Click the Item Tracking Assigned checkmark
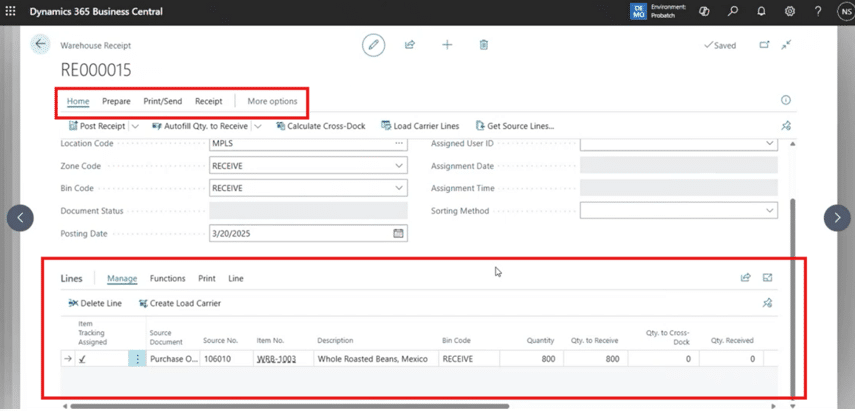 (82, 359)
